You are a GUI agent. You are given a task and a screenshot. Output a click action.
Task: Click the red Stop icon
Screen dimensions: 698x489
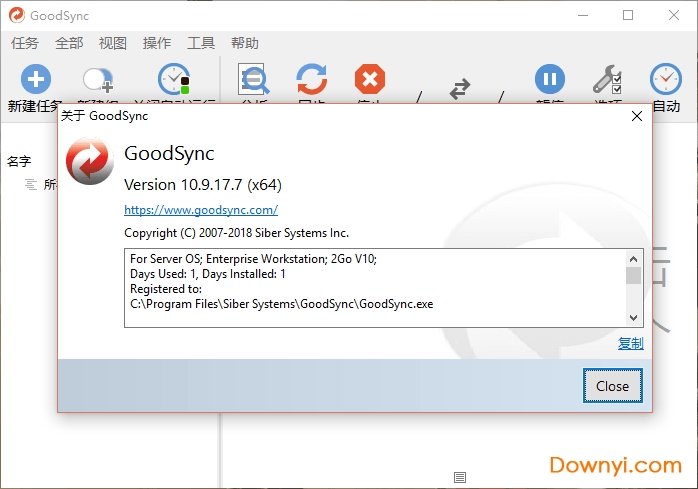click(370, 79)
